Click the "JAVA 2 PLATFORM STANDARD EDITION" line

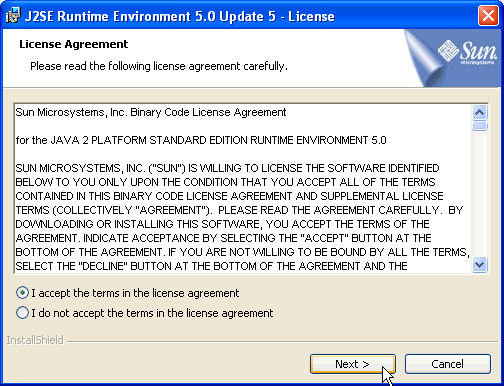point(201,140)
